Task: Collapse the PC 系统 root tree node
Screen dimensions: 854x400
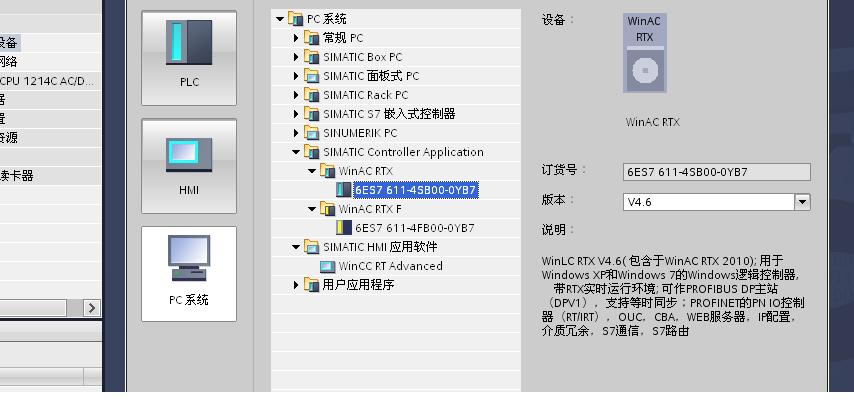Action: (x=280, y=19)
